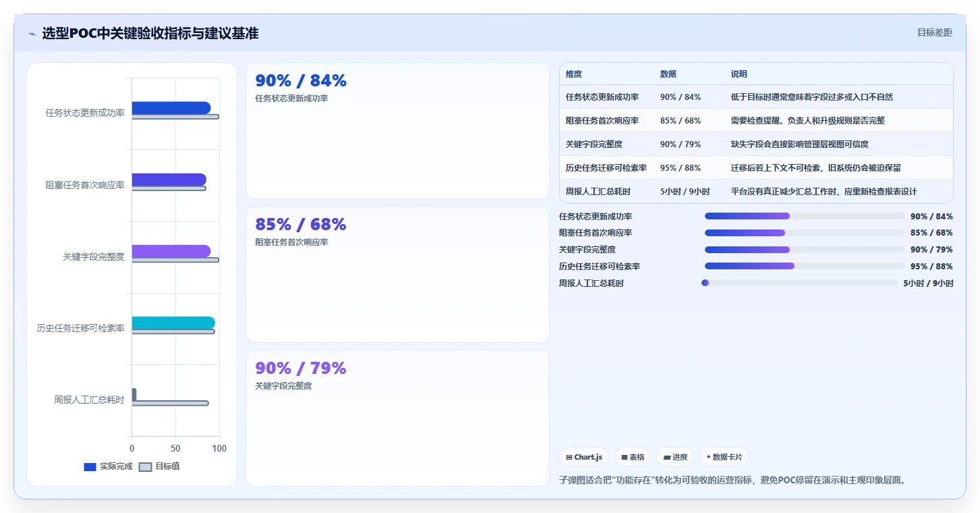Click the 历史任务迁移可检索率 chart axis label
The width and height of the screenshot is (980, 513).
pyautogui.click(x=80, y=328)
